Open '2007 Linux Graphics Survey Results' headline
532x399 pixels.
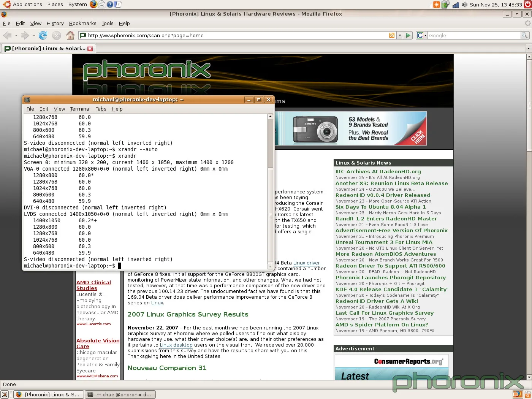tap(188, 314)
